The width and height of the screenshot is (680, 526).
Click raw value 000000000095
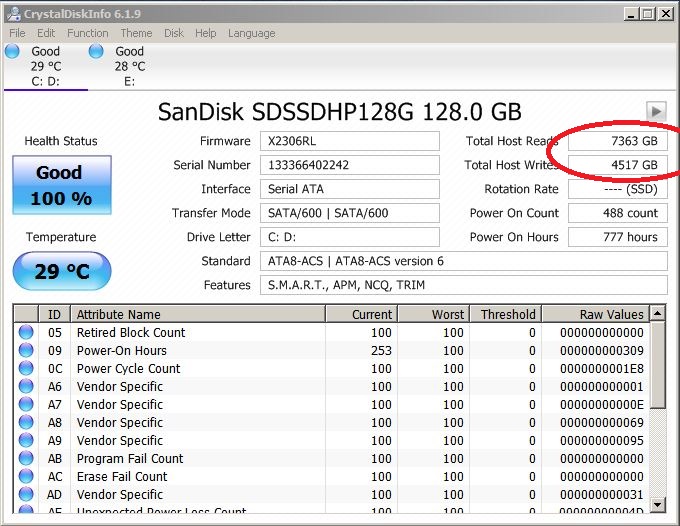point(602,441)
